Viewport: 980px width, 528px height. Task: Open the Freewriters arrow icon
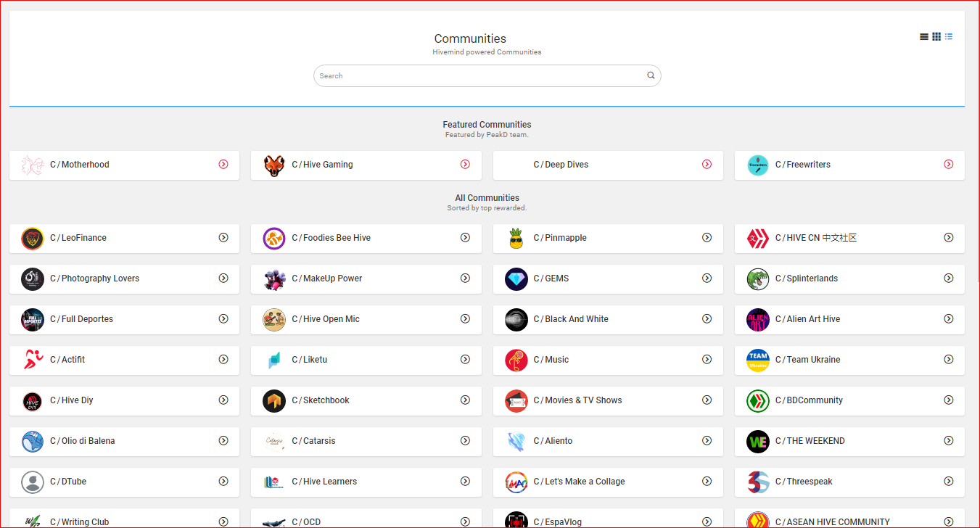(x=948, y=165)
